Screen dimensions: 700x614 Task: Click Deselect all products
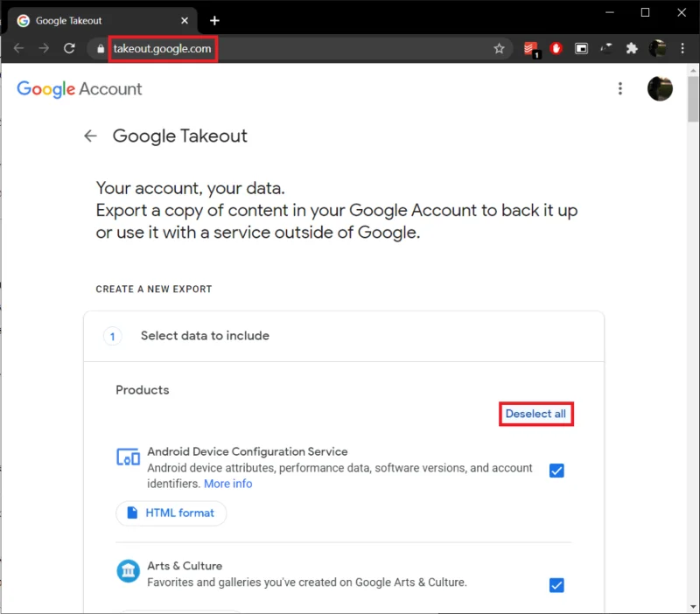535,414
